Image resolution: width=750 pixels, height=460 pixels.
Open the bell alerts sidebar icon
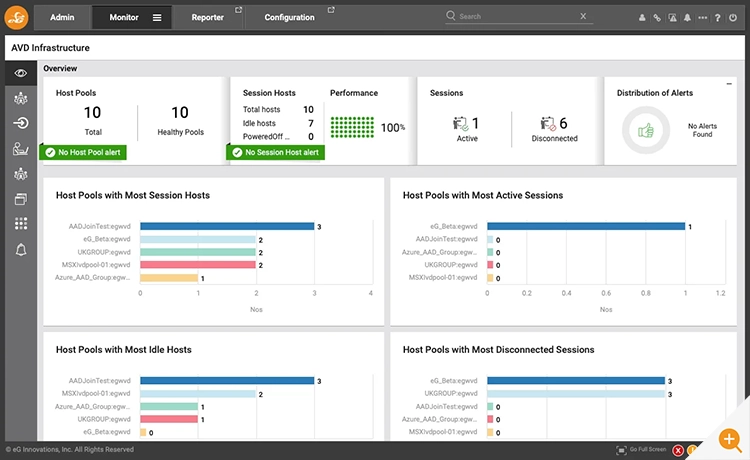click(x=21, y=250)
